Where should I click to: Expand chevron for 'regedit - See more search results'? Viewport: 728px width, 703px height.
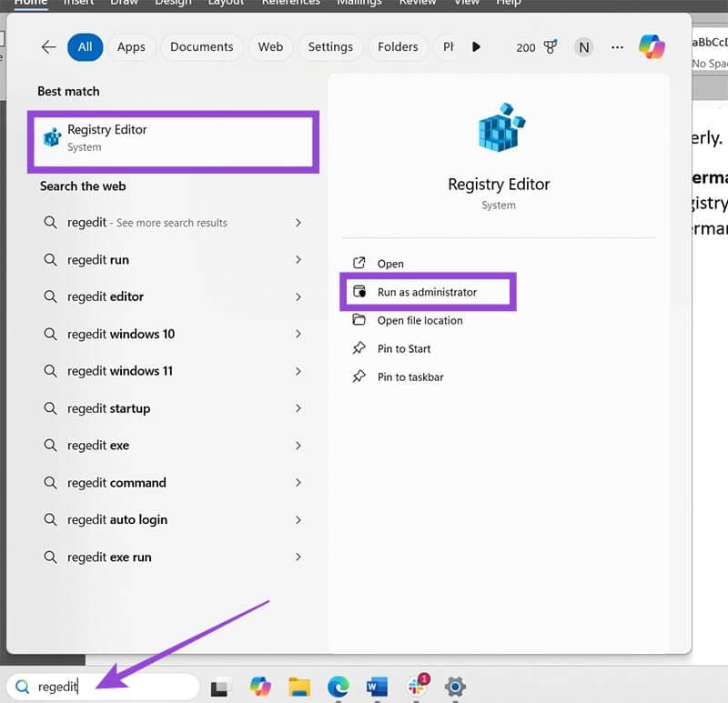pos(298,223)
